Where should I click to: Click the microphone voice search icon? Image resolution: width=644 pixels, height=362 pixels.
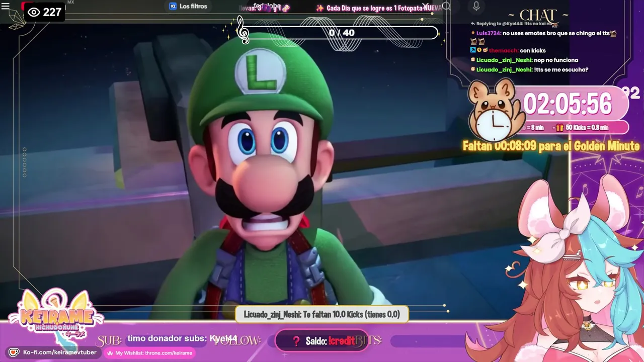click(475, 7)
